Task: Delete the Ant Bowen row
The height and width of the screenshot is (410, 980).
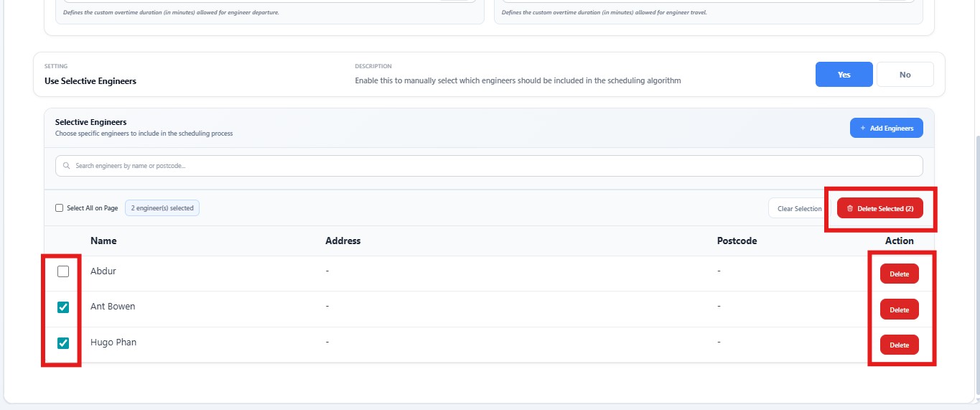Action: (900, 309)
